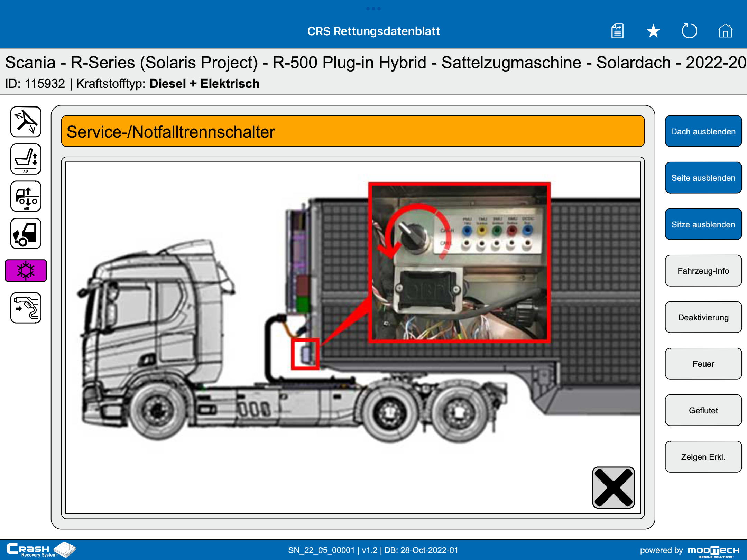Open the Fahrzeug-Info section
747x560 pixels.
(703, 271)
